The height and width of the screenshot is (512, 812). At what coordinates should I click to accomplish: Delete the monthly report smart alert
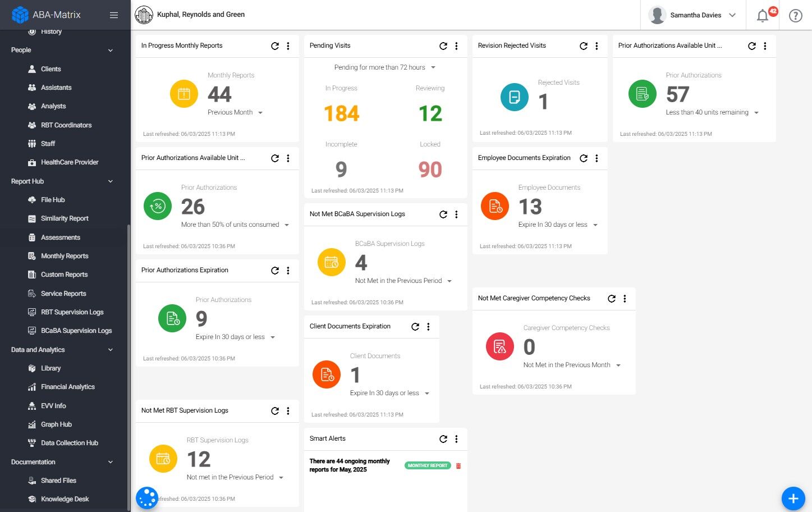point(458,466)
